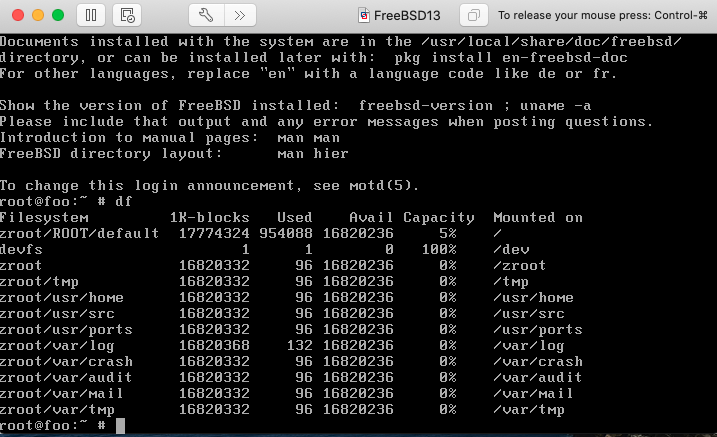
Task: Click the cursor at the last root@foo prompt
Action: point(120,426)
